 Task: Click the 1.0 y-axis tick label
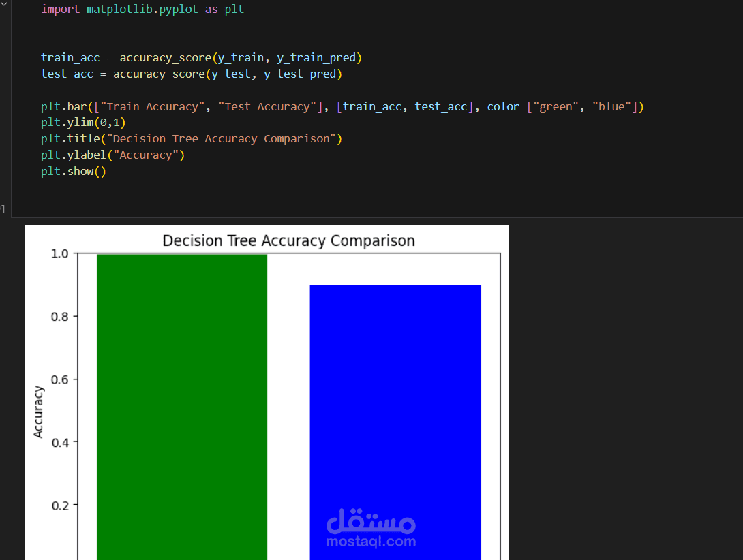(x=60, y=254)
